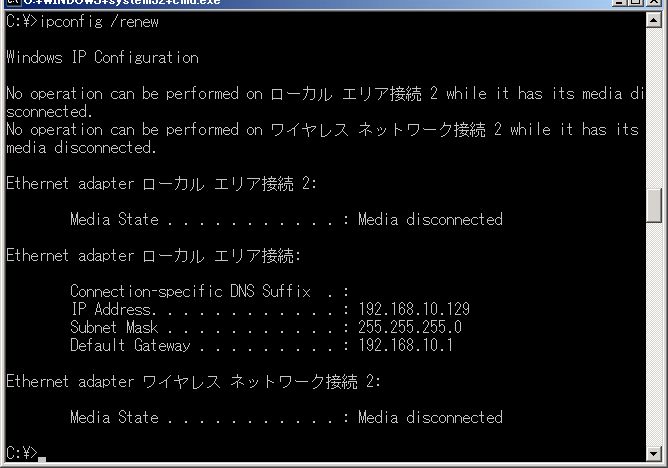Open the cmd.exe system menu icon
The height and width of the screenshot is (468, 668).
pyautogui.click(x=13, y=2)
